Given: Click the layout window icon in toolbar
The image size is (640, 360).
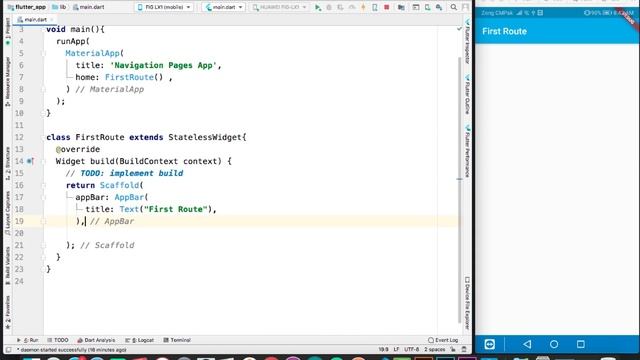Looking at the screenshot, I should tap(416, 7).
